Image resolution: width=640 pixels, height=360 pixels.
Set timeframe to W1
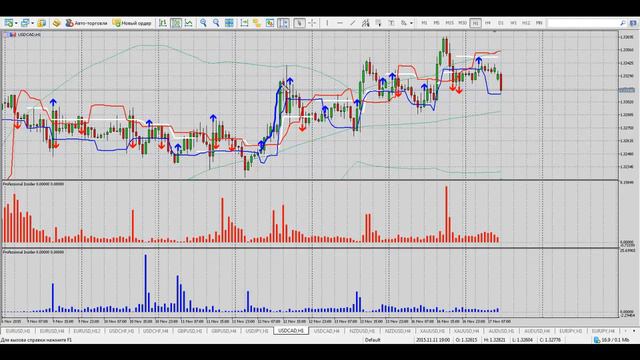(513, 23)
